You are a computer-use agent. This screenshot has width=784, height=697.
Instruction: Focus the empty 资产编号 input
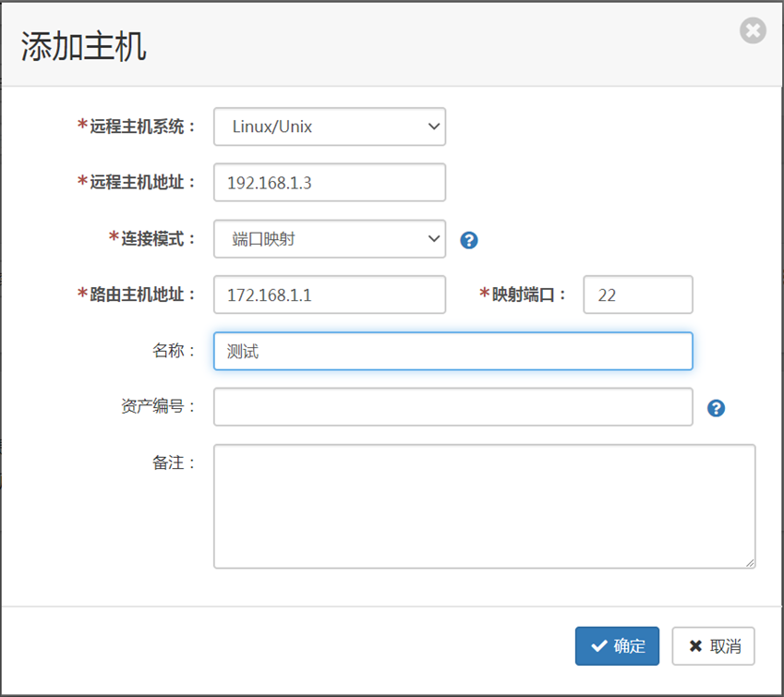click(453, 407)
